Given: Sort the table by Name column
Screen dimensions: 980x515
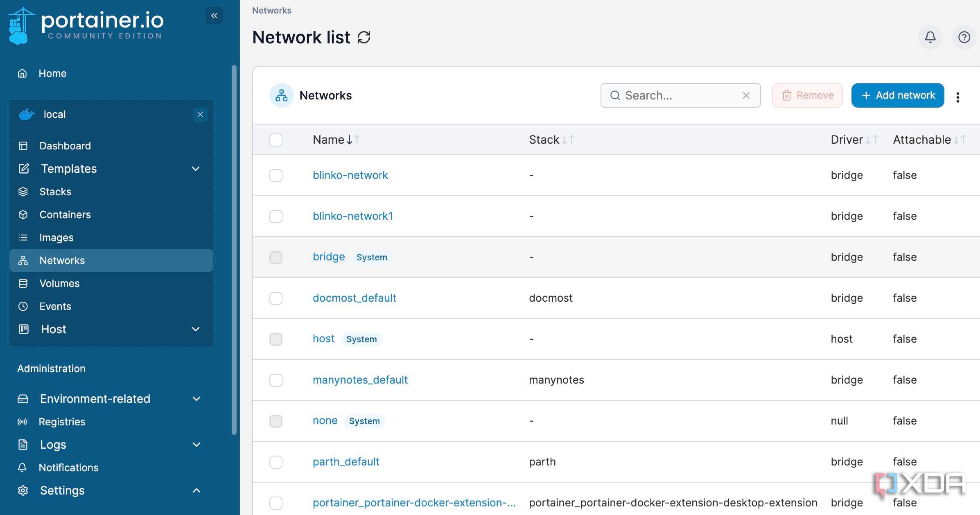Looking at the screenshot, I should [336, 140].
